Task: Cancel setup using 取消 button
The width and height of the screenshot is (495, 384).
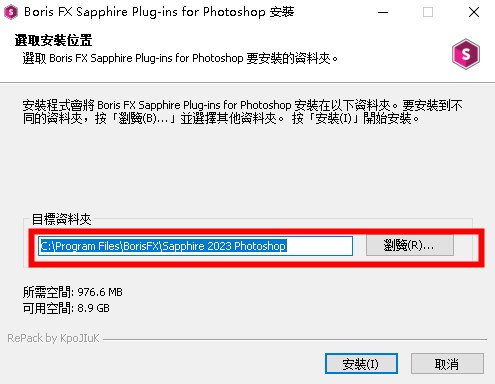Action: [447, 364]
